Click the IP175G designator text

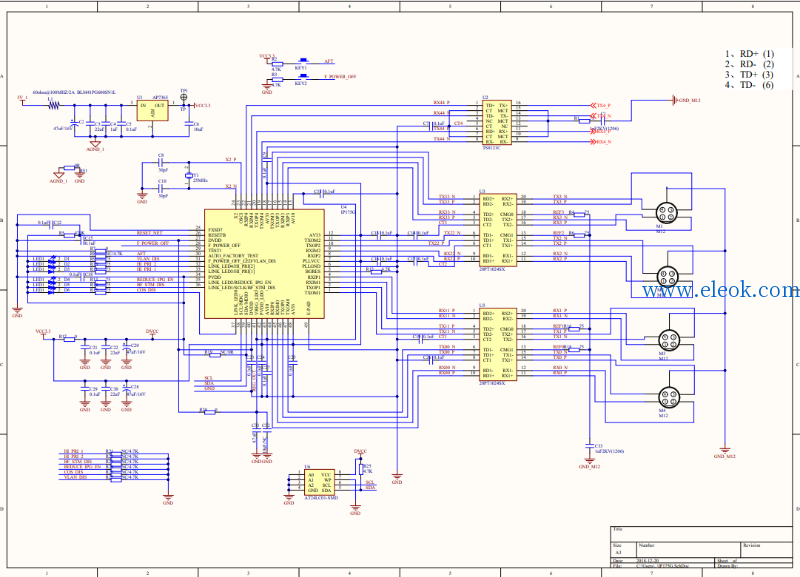coord(347,212)
